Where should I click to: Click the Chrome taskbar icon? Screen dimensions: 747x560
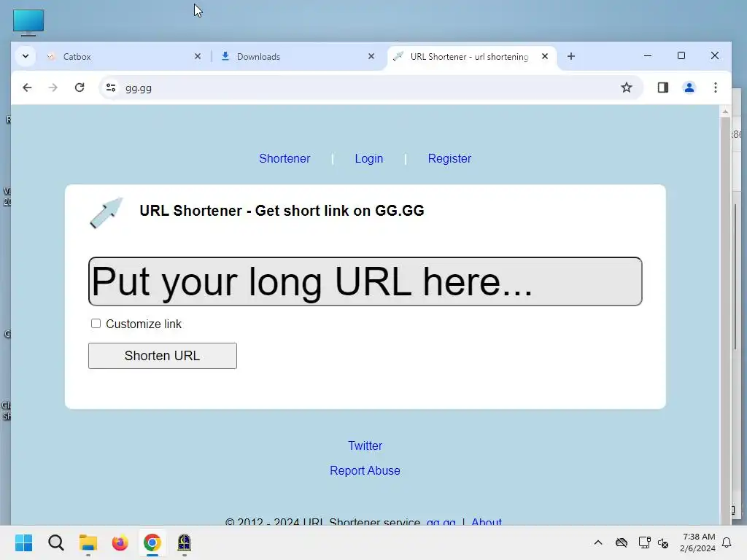152,542
